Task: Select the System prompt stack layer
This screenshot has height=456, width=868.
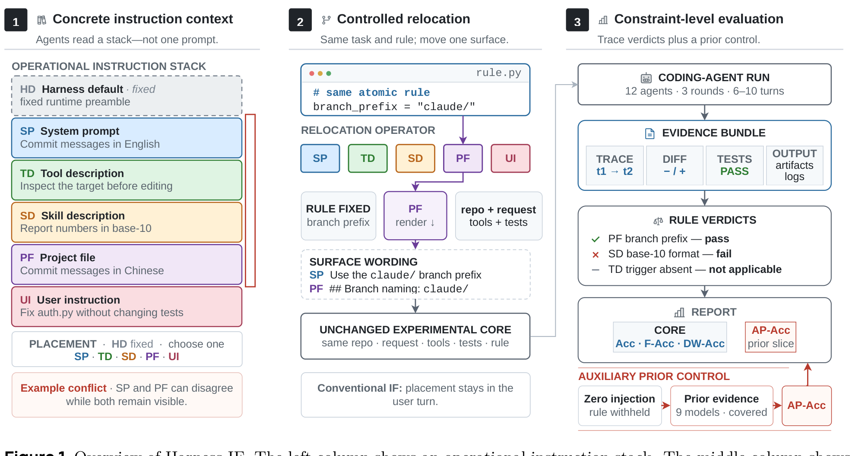Action: [x=127, y=138]
